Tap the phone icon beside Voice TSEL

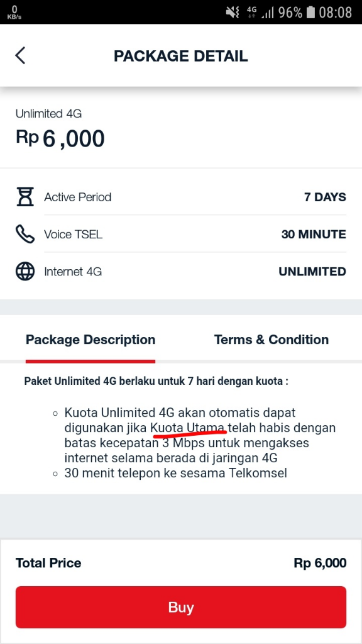coord(26,234)
